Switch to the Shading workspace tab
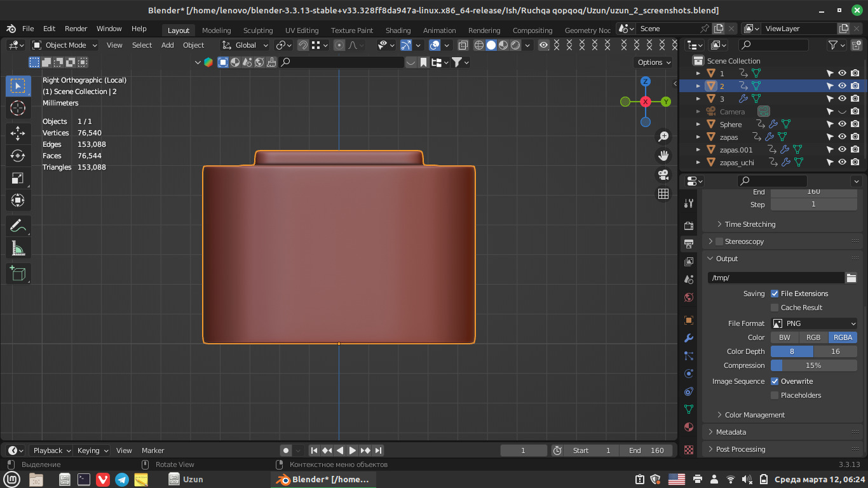 point(398,30)
